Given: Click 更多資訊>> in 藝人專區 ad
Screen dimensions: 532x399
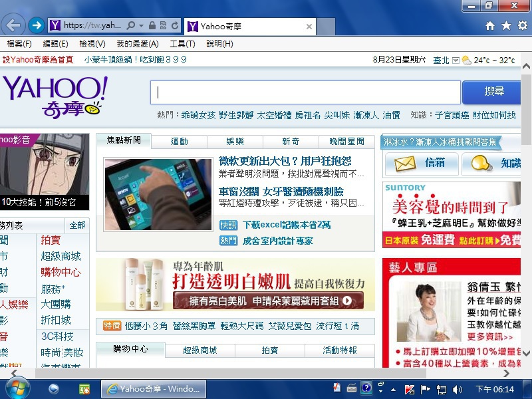Looking at the screenshot, I should (x=490, y=337).
